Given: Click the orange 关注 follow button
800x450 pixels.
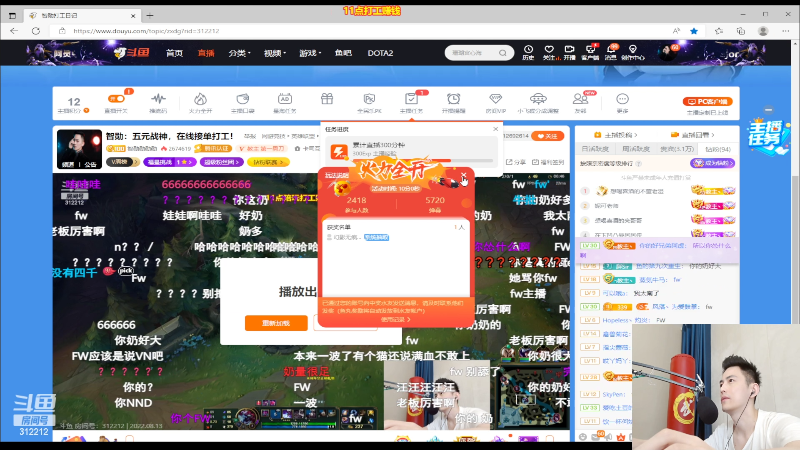Looking at the screenshot, I should tap(547, 136).
